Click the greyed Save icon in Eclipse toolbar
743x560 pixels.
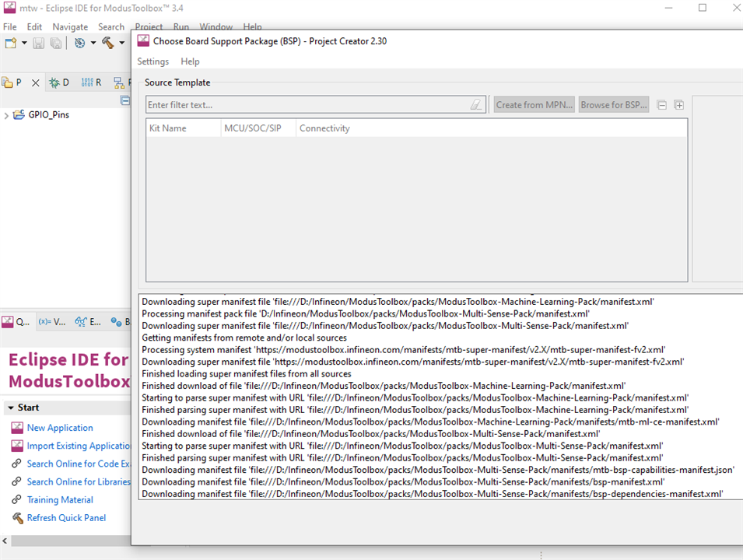(x=38, y=43)
